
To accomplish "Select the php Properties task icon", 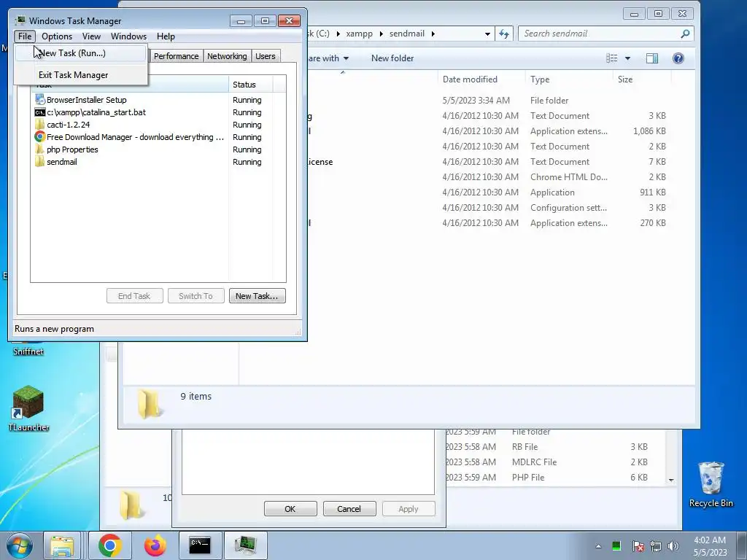I will (40, 149).
